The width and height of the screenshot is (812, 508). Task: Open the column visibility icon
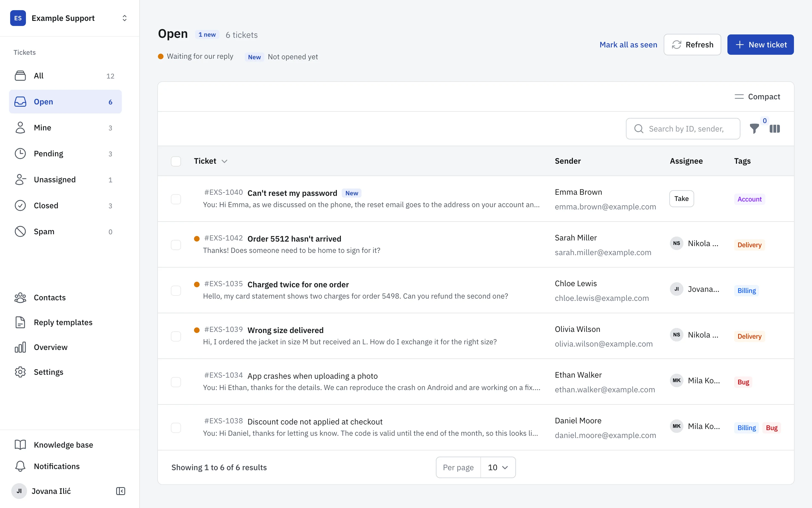click(x=775, y=129)
